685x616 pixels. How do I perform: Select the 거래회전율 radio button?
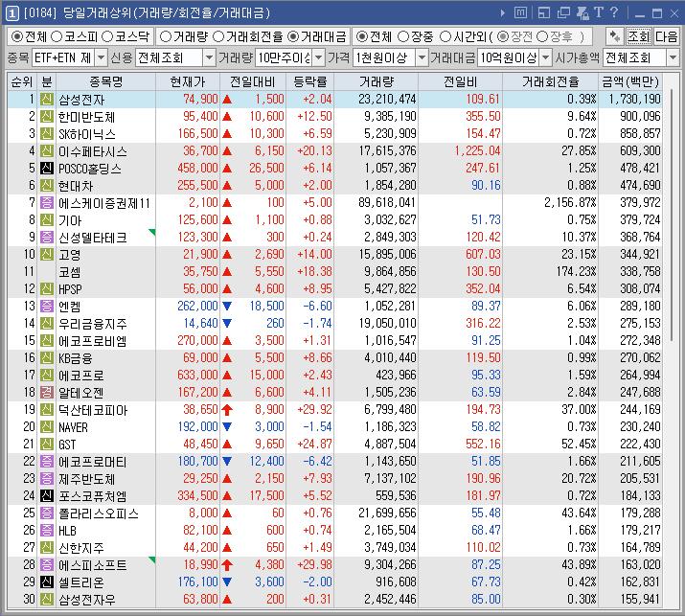coord(218,36)
